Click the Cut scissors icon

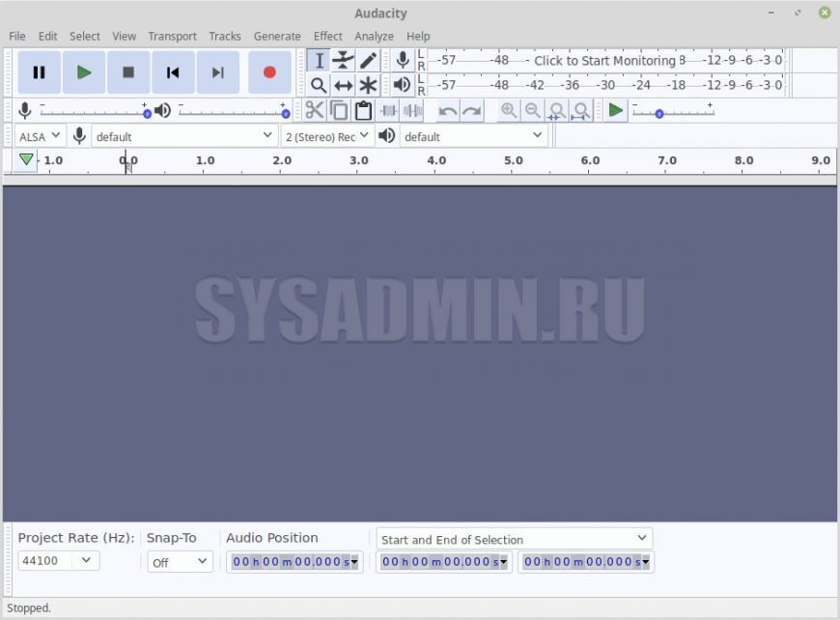315,110
